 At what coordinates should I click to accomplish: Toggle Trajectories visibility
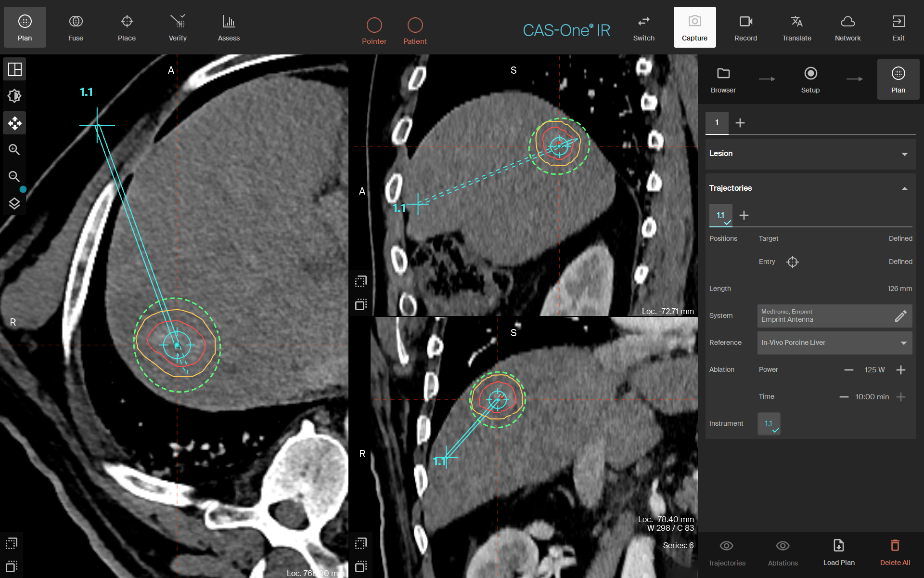click(727, 553)
